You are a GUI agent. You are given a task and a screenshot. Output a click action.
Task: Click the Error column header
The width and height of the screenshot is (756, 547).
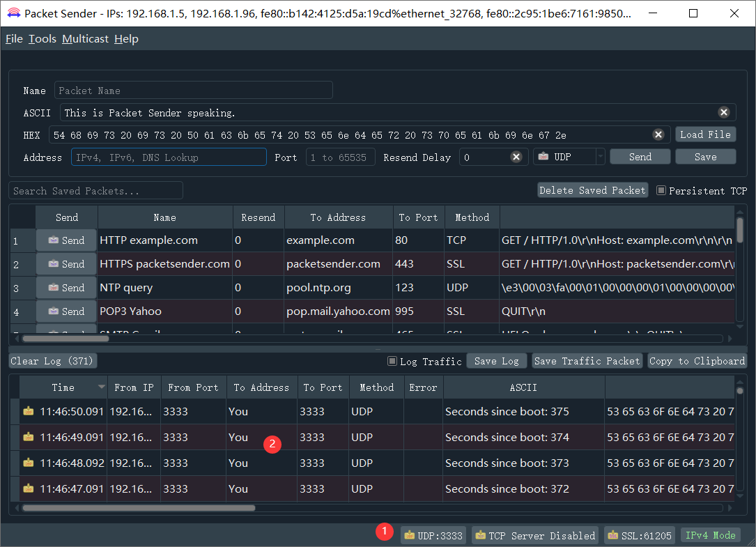(x=423, y=387)
